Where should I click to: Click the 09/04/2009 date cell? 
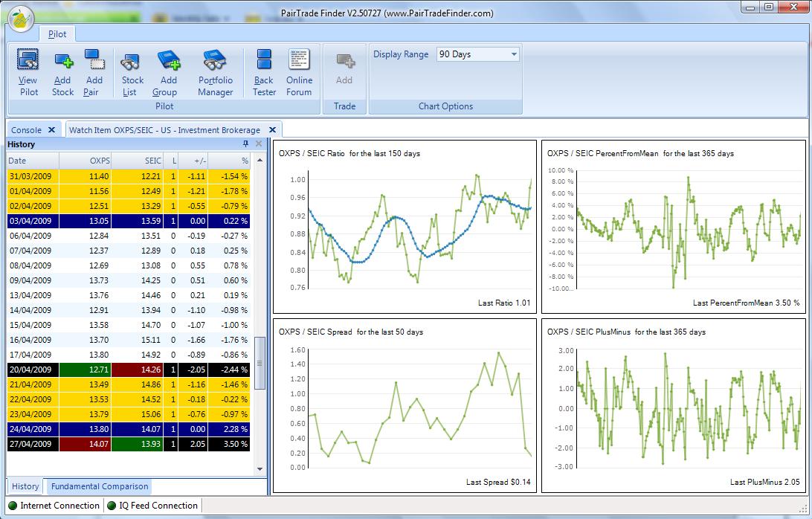(33, 280)
